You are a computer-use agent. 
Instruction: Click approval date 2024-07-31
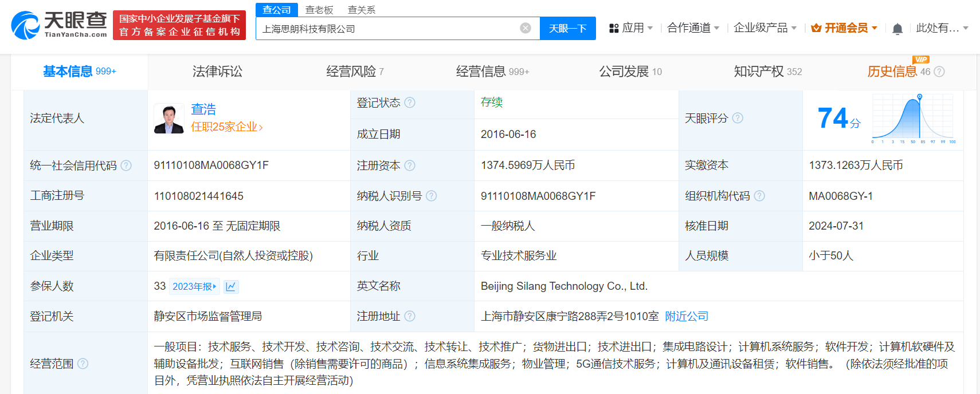pos(836,226)
